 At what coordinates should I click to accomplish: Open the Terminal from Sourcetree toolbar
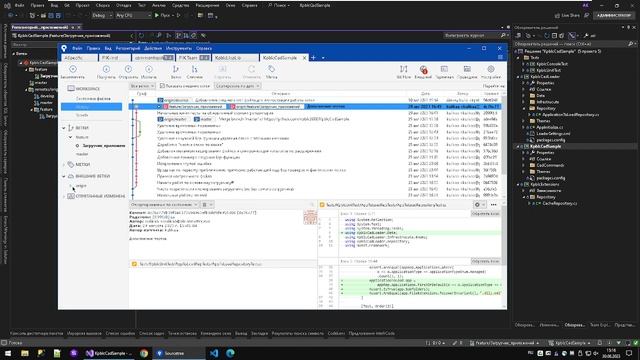coord(444,72)
